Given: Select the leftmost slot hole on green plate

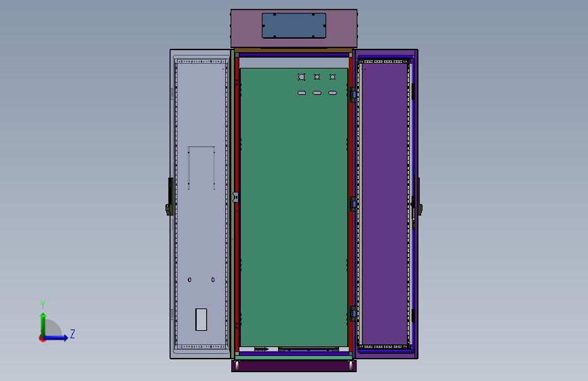Looking at the screenshot, I should tap(302, 93).
